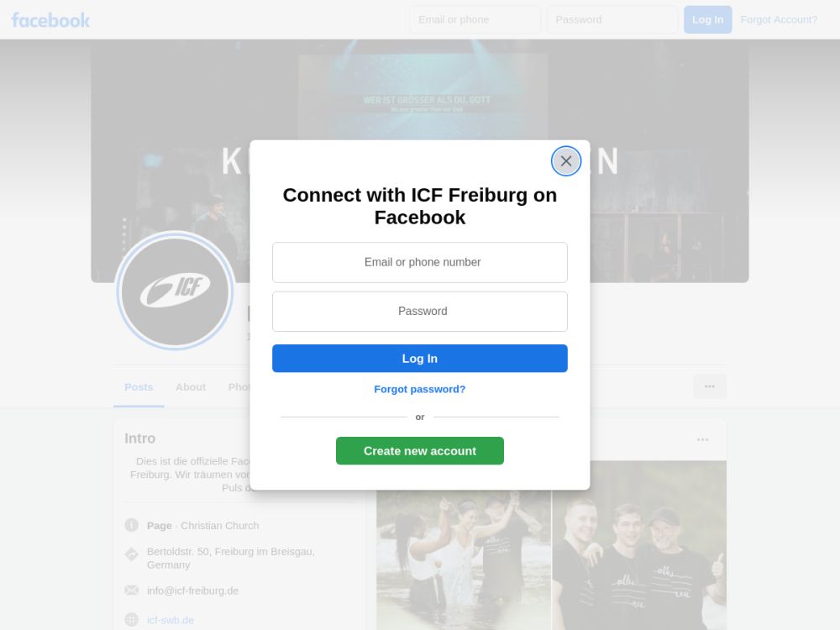Click the email envelope icon in Intro
This screenshot has width=840, height=630.
click(131, 591)
